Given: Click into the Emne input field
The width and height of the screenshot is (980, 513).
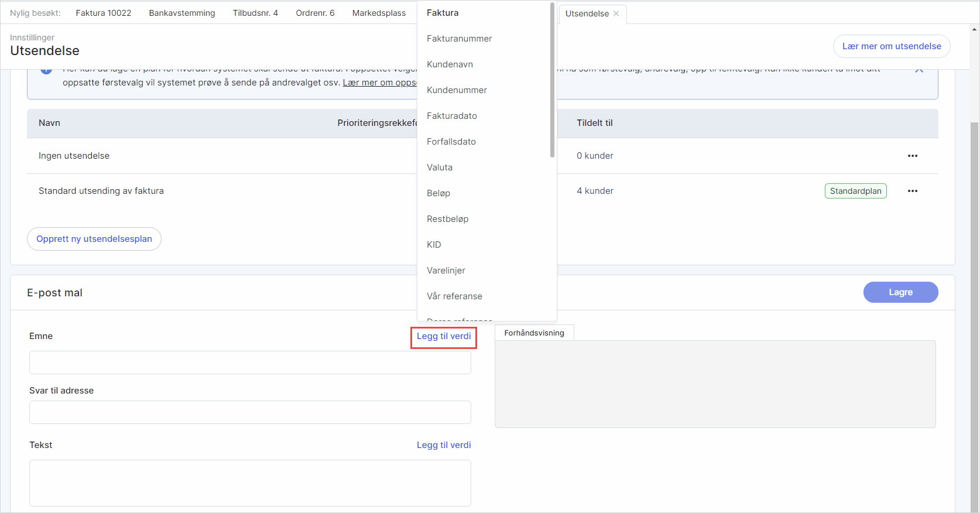Looking at the screenshot, I should coord(250,362).
